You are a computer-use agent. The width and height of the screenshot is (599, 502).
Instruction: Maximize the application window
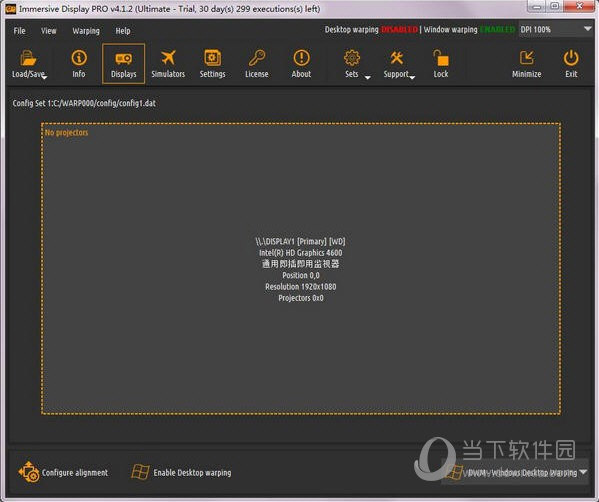tap(556, 6)
